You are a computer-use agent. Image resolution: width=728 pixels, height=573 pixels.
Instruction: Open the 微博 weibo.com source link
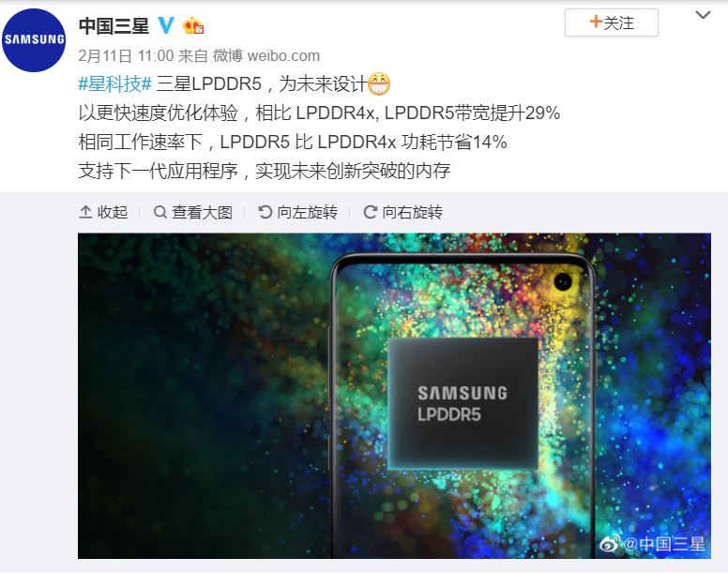pos(266,55)
